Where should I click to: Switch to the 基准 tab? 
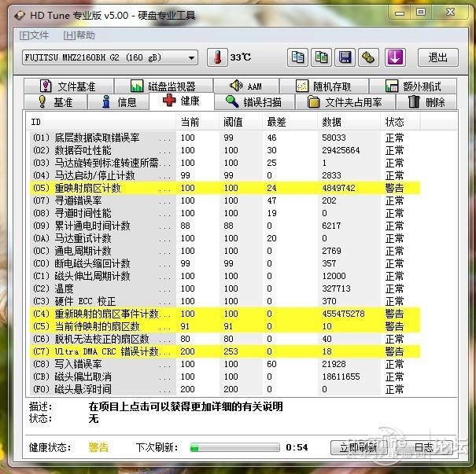pyautogui.click(x=56, y=102)
